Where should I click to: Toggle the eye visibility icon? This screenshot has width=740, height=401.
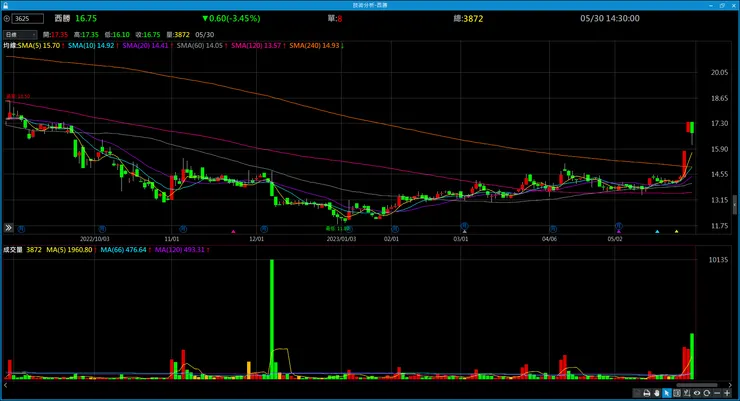[x=697, y=393]
